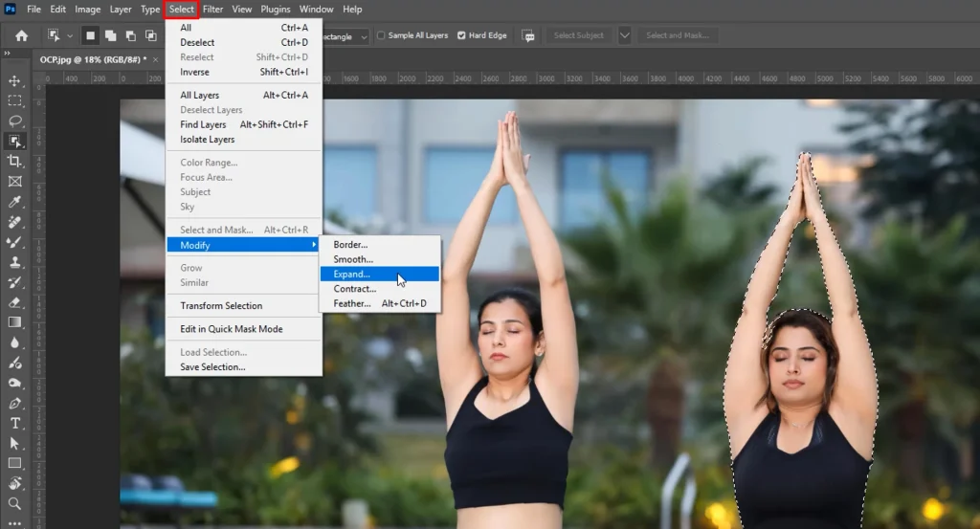Image resolution: width=980 pixels, height=529 pixels.
Task: Select the Rectangle shape tool
Action: pyautogui.click(x=14, y=463)
